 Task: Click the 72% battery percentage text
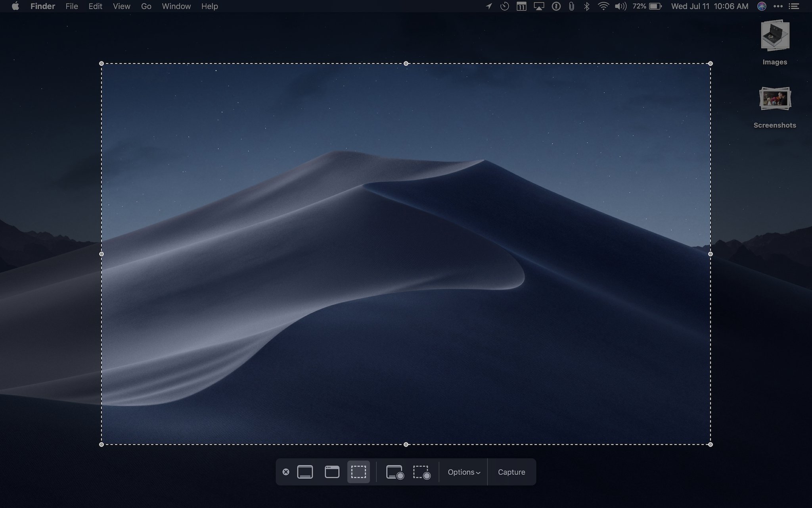[639, 6]
